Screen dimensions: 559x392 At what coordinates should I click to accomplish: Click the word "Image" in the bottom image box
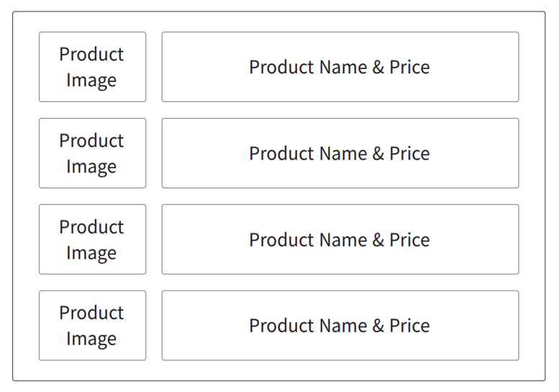pyautogui.click(x=91, y=339)
